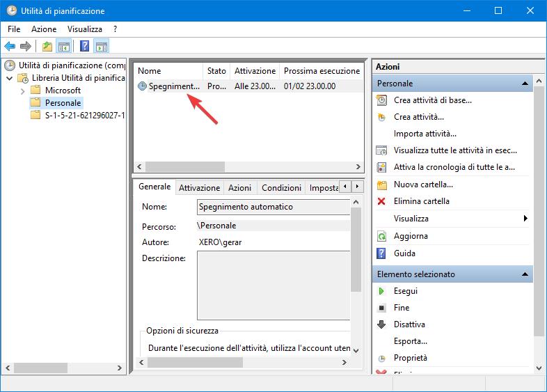
Task: Expand the Microsoft folder node
Action: 23,91
